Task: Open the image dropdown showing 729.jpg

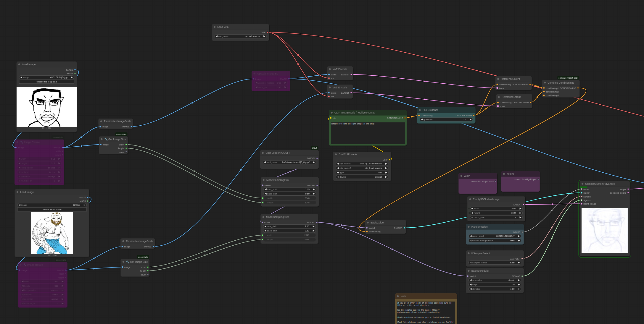Action: click(52, 205)
